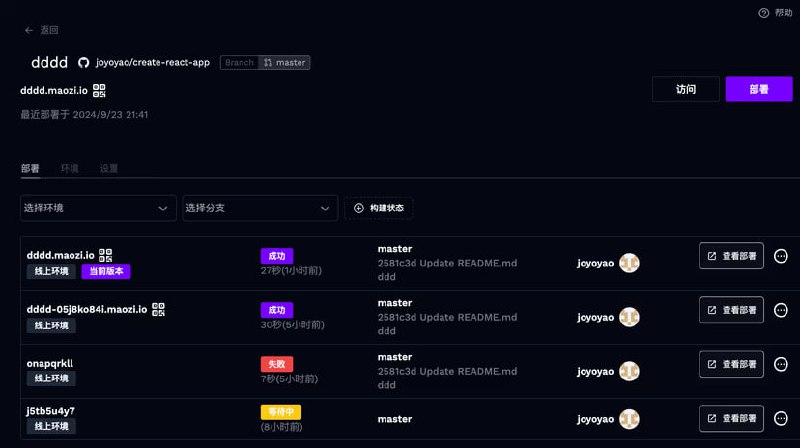Screen dimensions: 800x448
Task: Click joyoyao avatar in the first deployment row
Action: 629,263
